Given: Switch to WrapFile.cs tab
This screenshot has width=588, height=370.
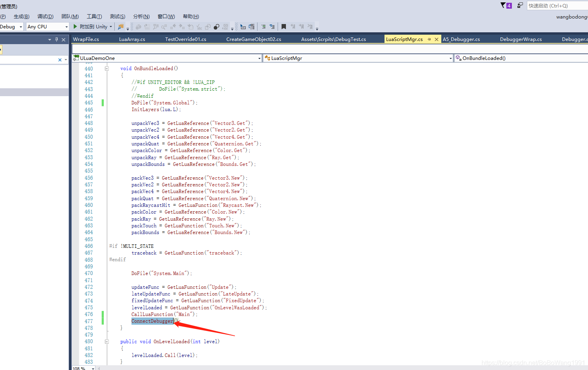Looking at the screenshot, I should pyautogui.click(x=86, y=39).
